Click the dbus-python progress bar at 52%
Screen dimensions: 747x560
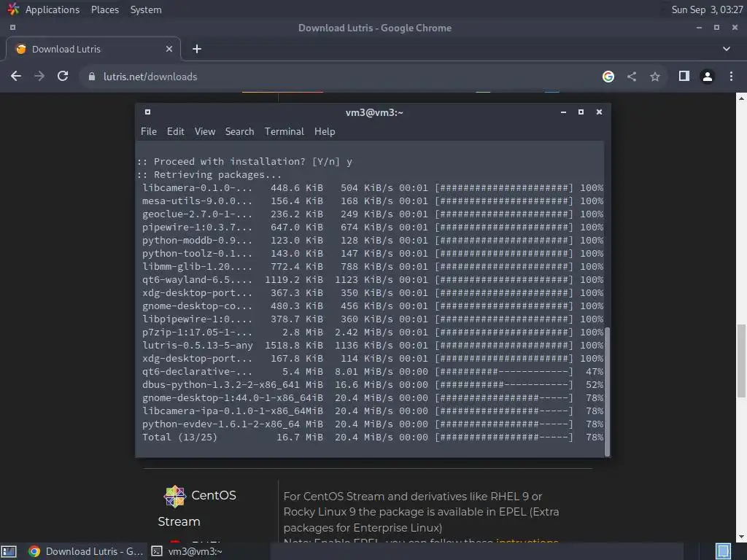[504, 385]
